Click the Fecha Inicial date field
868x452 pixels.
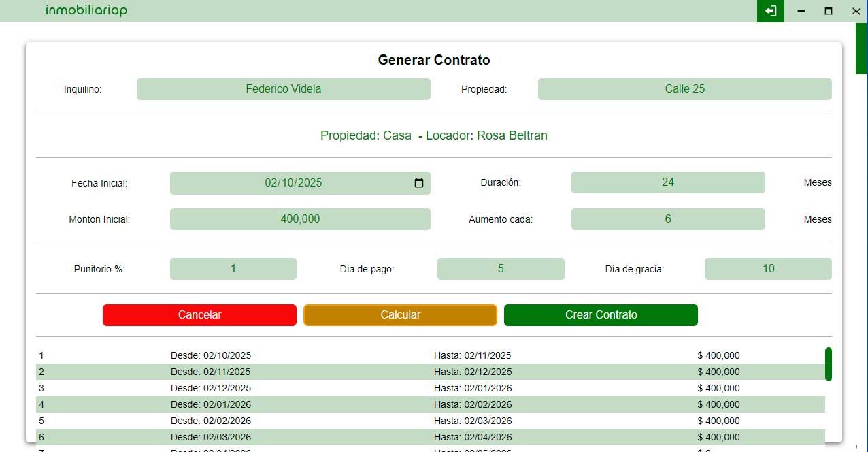[293, 183]
